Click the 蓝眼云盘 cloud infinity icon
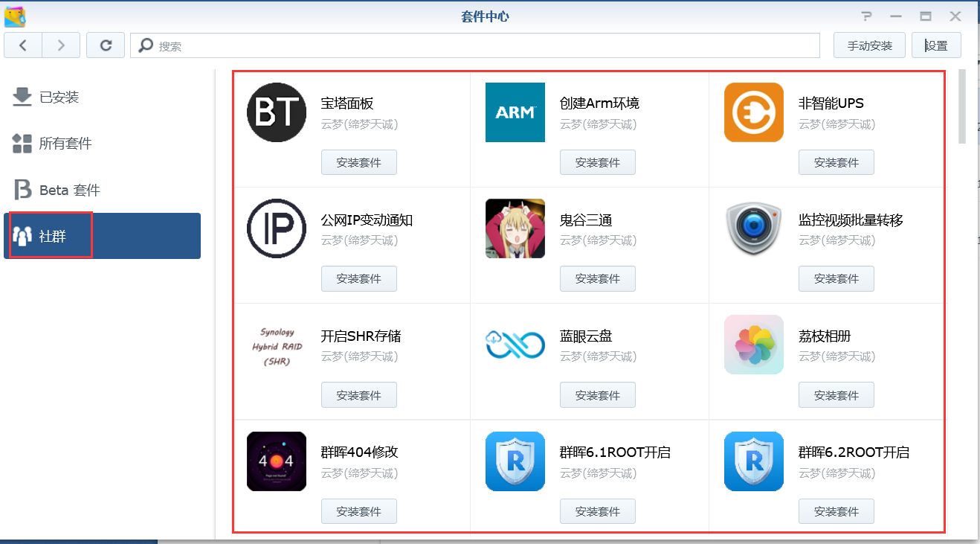This screenshot has width=980, height=544. [x=515, y=345]
